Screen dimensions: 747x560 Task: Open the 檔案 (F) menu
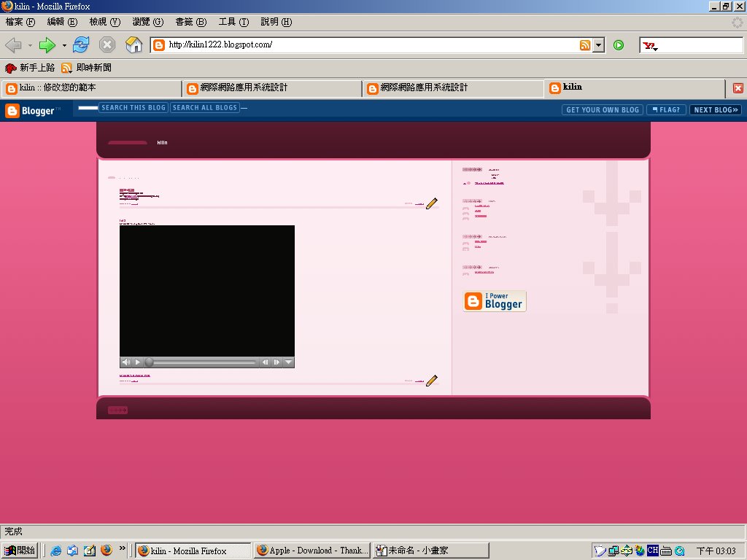tap(20, 22)
